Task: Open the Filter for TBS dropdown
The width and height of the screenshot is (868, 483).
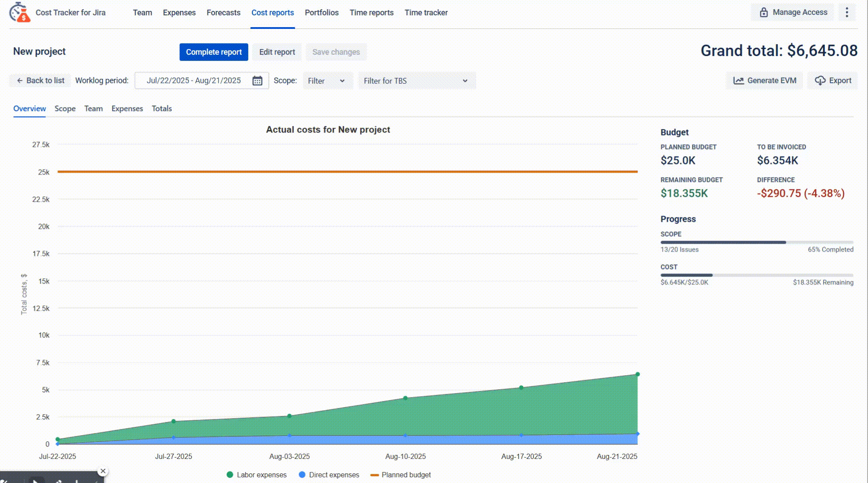Action: click(416, 81)
